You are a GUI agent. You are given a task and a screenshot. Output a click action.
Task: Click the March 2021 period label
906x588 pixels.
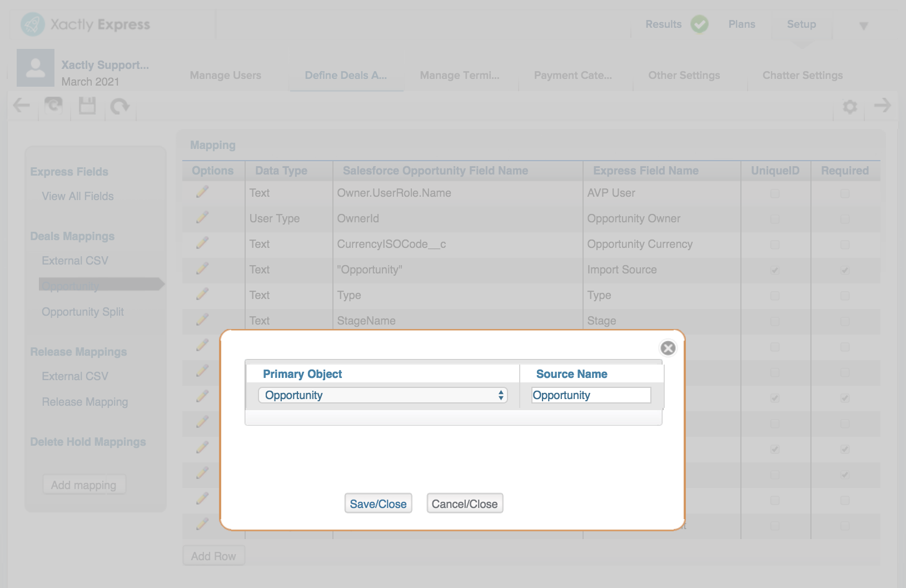(x=90, y=82)
